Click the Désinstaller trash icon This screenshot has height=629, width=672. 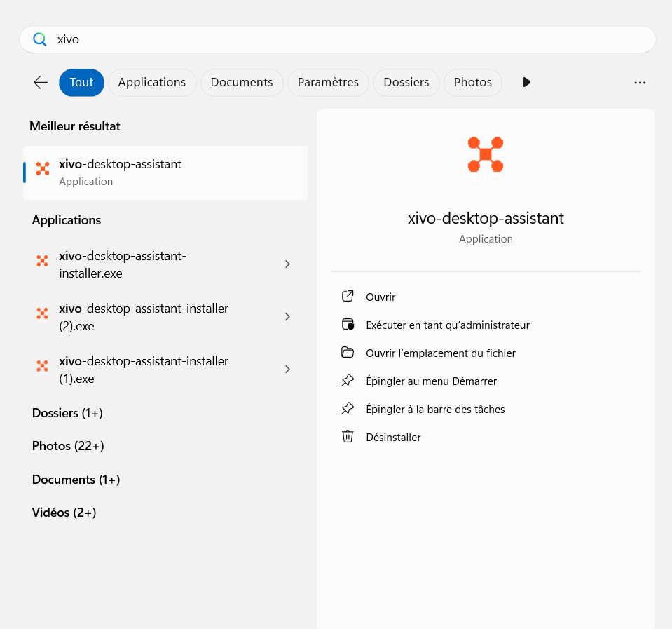(x=348, y=437)
